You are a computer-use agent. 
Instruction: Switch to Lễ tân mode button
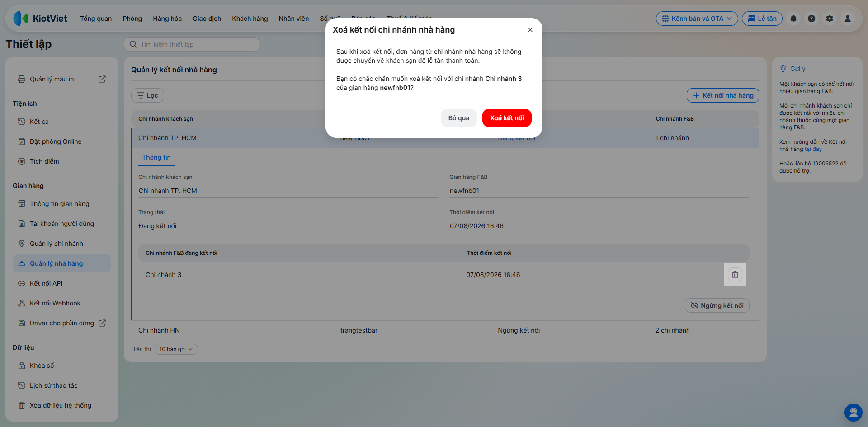click(x=762, y=19)
